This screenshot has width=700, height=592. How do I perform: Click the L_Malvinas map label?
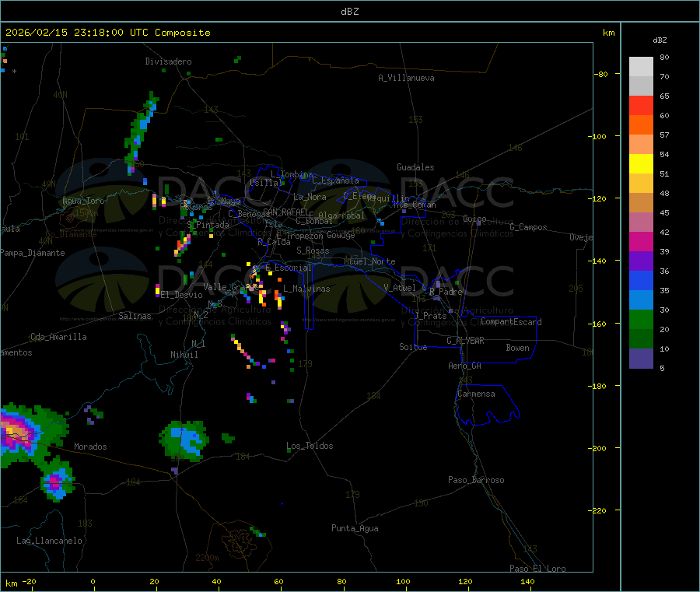pos(306,289)
